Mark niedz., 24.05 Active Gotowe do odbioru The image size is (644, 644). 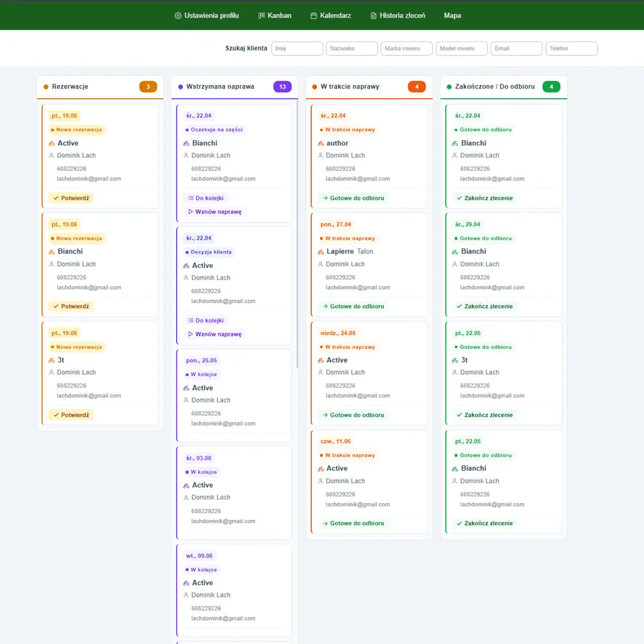353,415
